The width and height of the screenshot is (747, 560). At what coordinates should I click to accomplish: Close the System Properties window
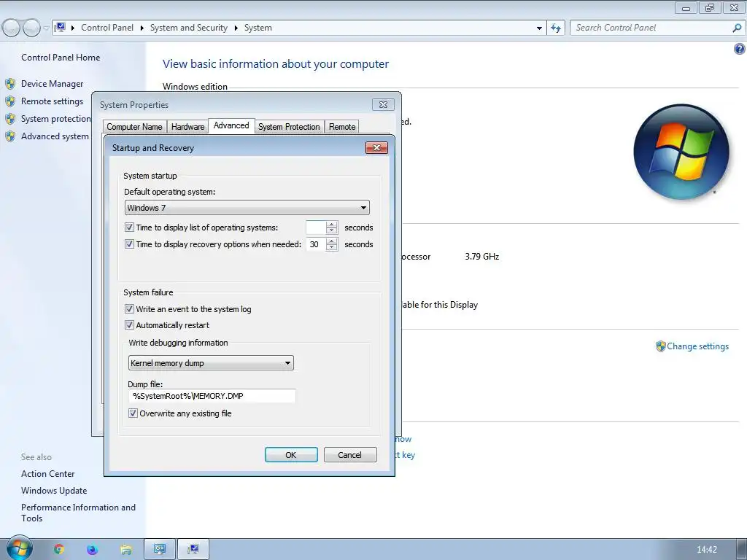(383, 105)
